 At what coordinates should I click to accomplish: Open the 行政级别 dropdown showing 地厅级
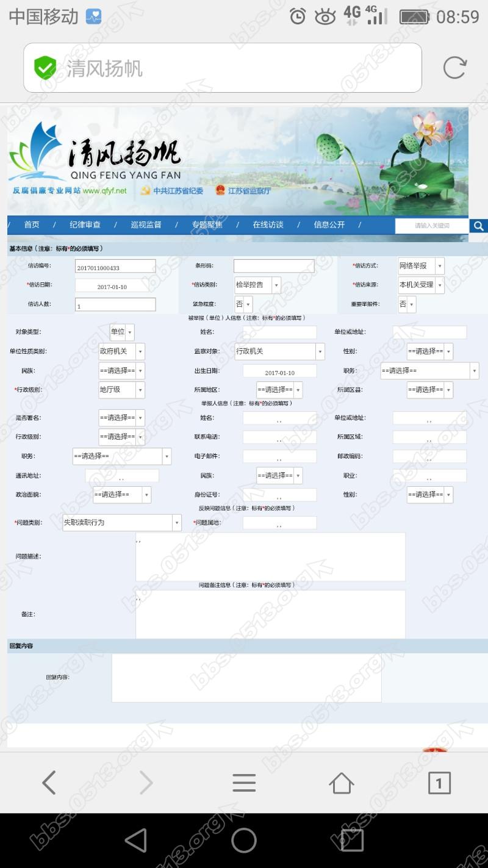coord(121,390)
